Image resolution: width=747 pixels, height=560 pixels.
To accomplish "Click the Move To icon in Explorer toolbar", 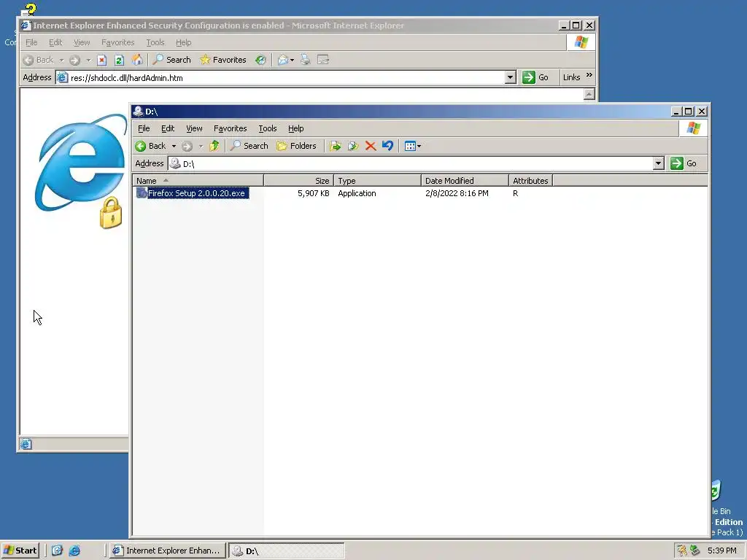I will (x=336, y=146).
